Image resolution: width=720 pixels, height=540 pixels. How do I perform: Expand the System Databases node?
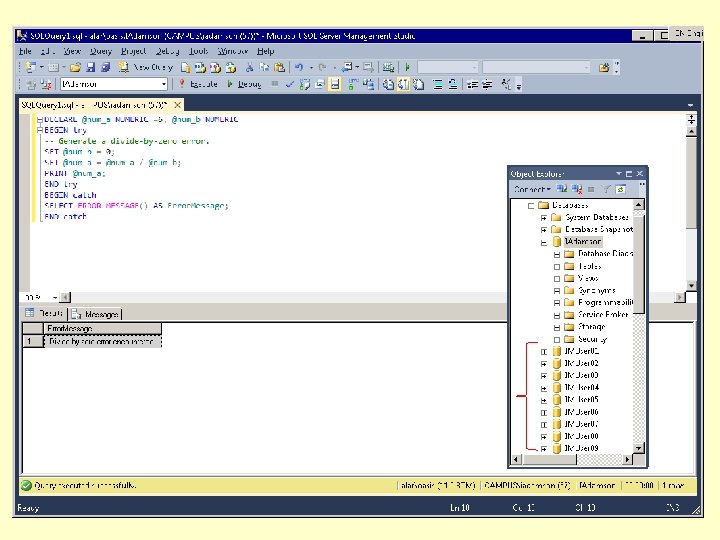pyautogui.click(x=544, y=217)
